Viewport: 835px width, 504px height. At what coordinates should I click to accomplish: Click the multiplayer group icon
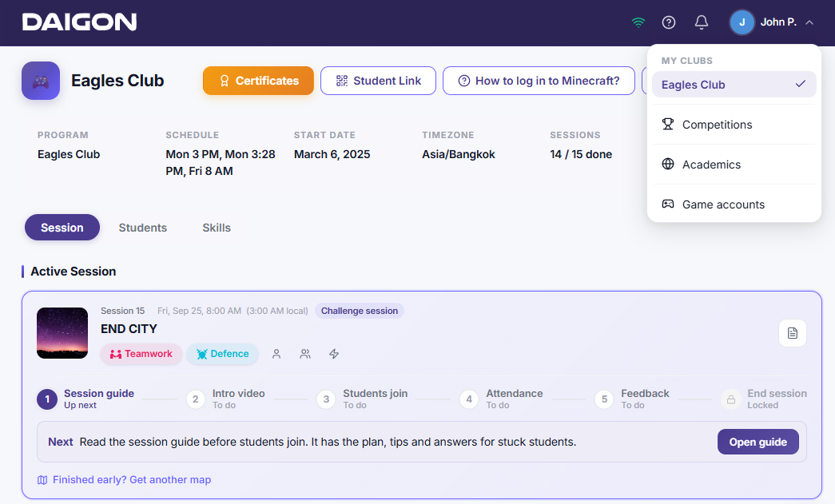[305, 354]
